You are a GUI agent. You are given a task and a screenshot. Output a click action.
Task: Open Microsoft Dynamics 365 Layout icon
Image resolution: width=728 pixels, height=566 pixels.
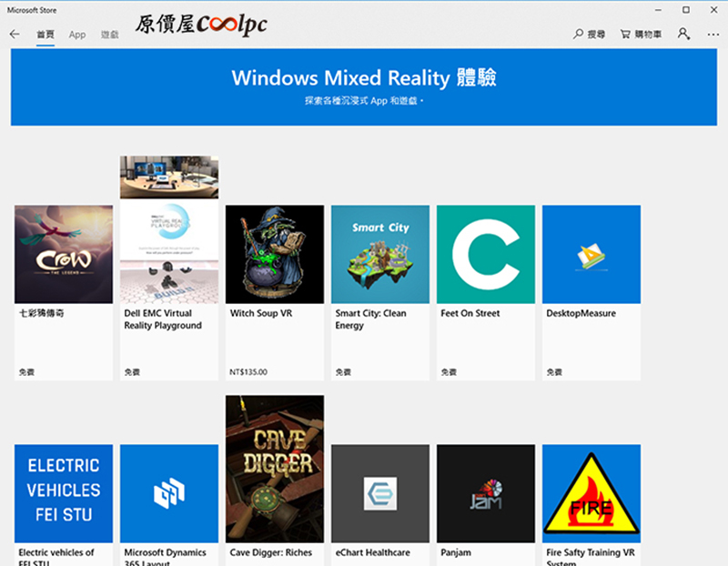(169, 493)
